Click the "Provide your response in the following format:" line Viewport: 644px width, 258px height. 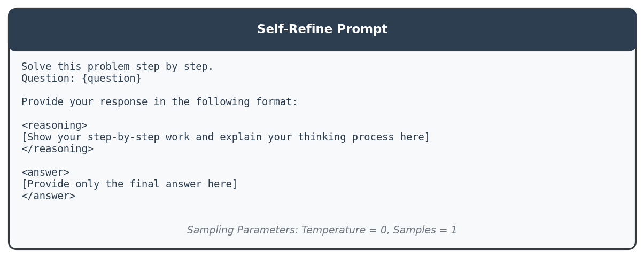pyautogui.click(x=159, y=102)
